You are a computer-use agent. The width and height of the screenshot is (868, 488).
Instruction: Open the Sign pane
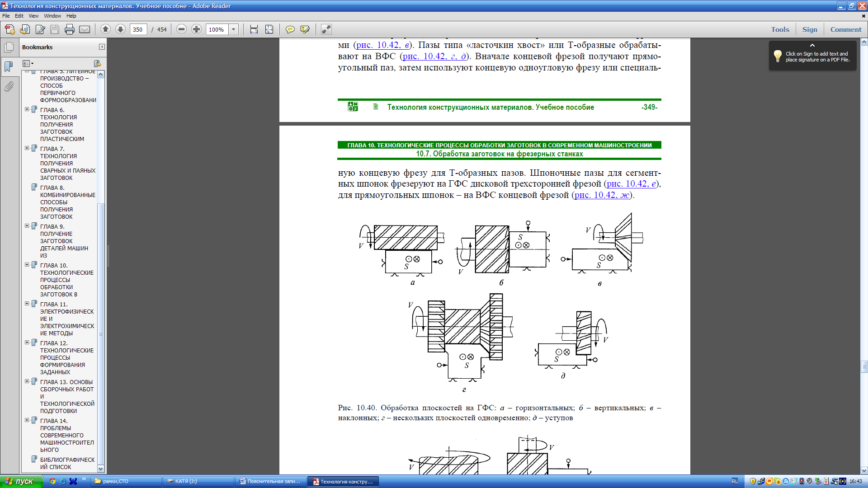tap(810, 29)
